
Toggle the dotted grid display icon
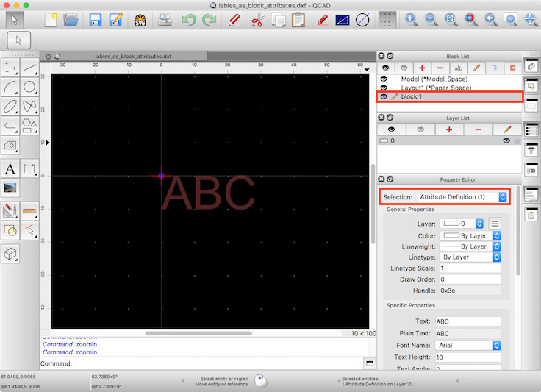click(387, 20)
